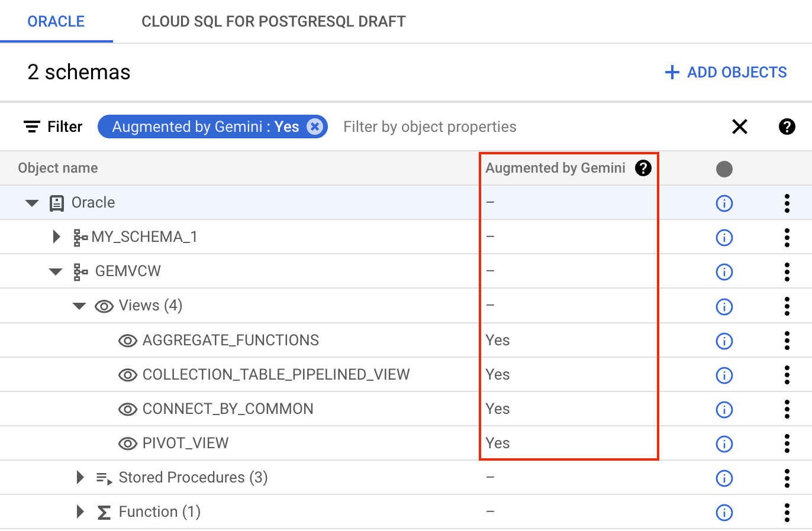Viewport: 812px width, 531px height.
Task: Click the info icon beside AGGREGATE_FUNCTIONS view
Action: (x=724, y=341)
